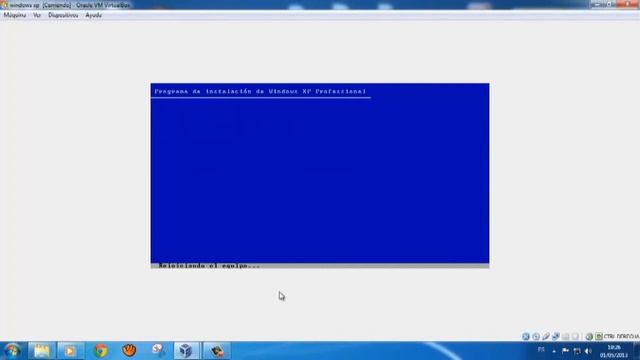Click the optical drive indicator in VM status bar

[536, 336]
